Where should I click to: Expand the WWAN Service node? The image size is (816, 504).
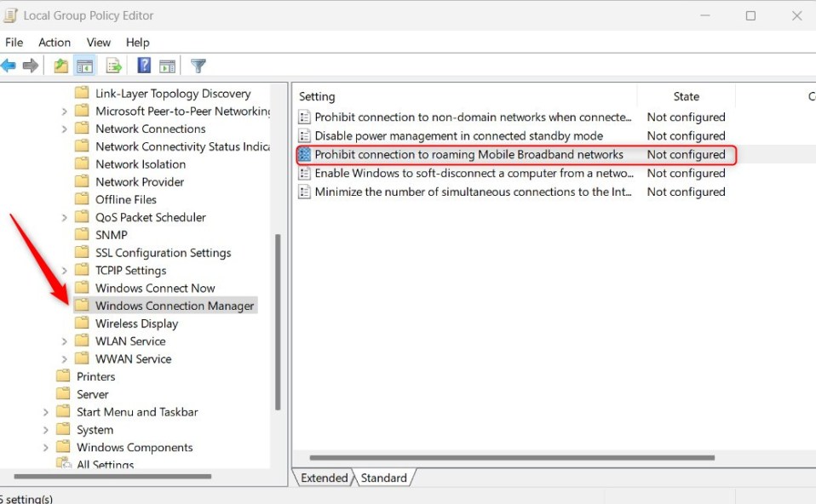[64, 359]
